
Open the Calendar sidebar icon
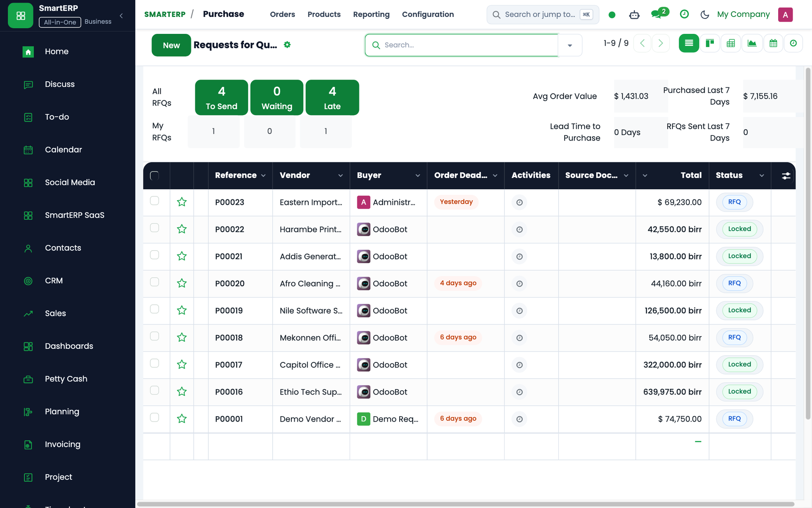(28, 150)
